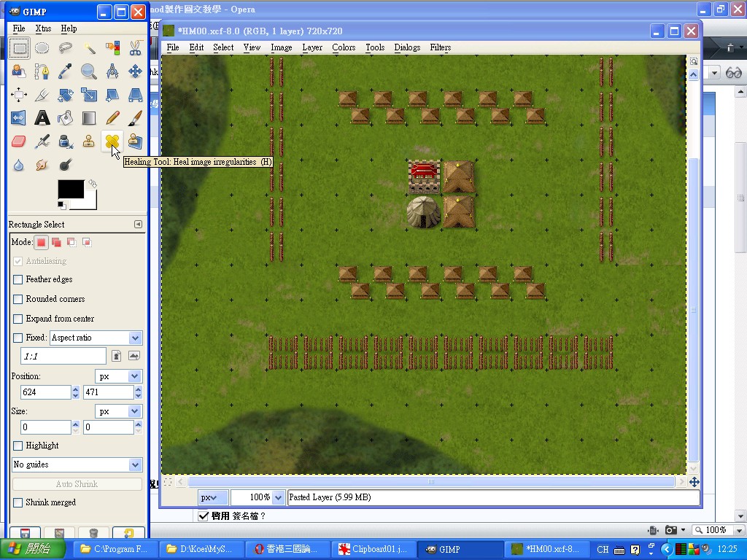
Task: Turn on Expand from center
Action: pyautogui.click(x=18, y=319)
